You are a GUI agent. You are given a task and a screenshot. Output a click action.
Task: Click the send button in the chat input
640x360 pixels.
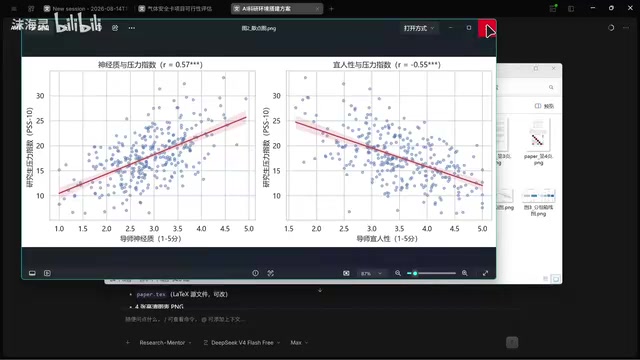[x=512, y=342]
